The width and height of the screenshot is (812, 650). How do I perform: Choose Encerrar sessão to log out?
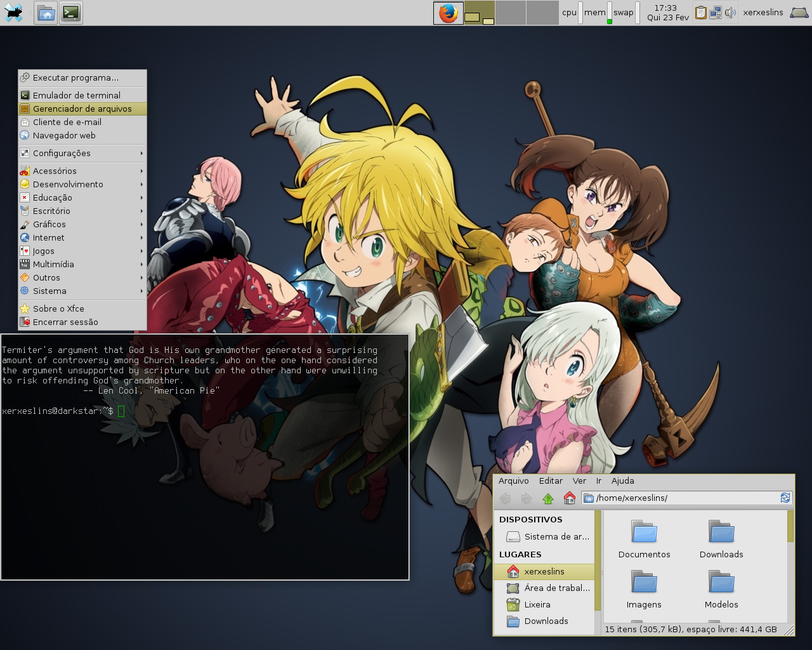tap(82, 322)
